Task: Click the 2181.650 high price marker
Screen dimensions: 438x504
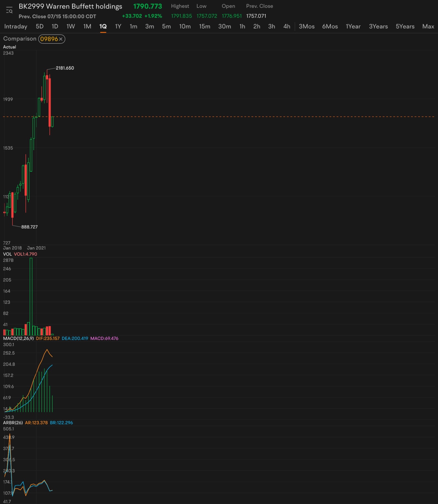Action: 65,68
